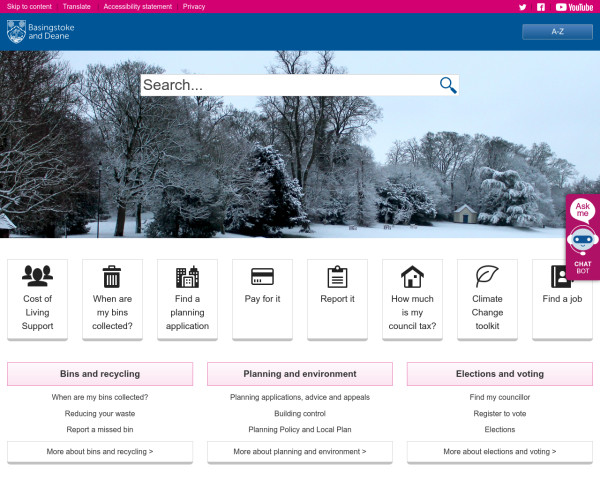This screenshot has height=480, width=600.
Task: Click the Pay for it card icon
Action: click(262, 298)
